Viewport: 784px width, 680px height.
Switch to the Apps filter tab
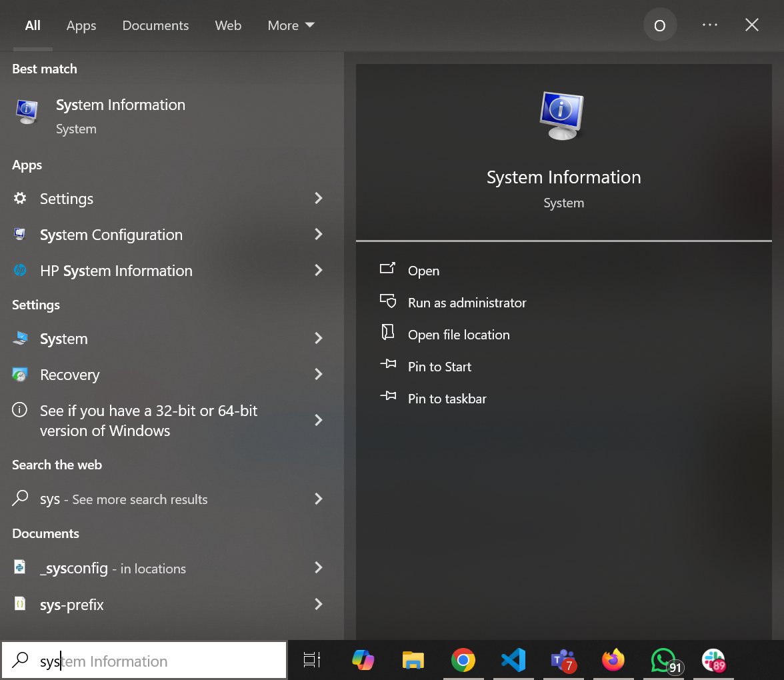(81, 25)
